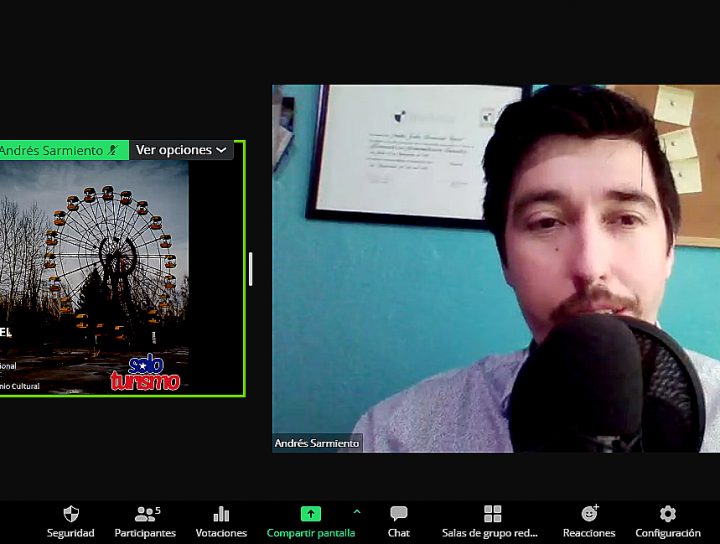This screenshot has height=544, width=720.
Task: Click the panel divider handle
Action: (x=250, y=268)
